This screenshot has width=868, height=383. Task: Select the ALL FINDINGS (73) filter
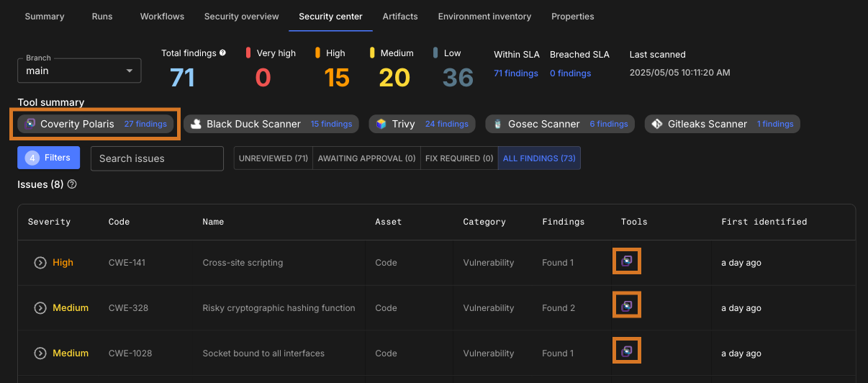pyautogui.click(x=539, y=158)
